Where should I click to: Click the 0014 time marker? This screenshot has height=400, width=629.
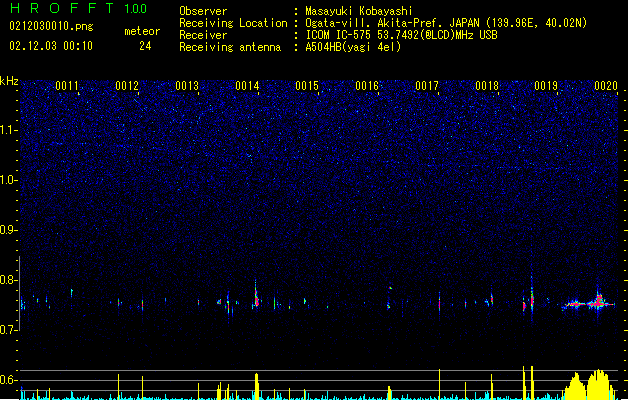pyautogui.click(x=247, y=86)
